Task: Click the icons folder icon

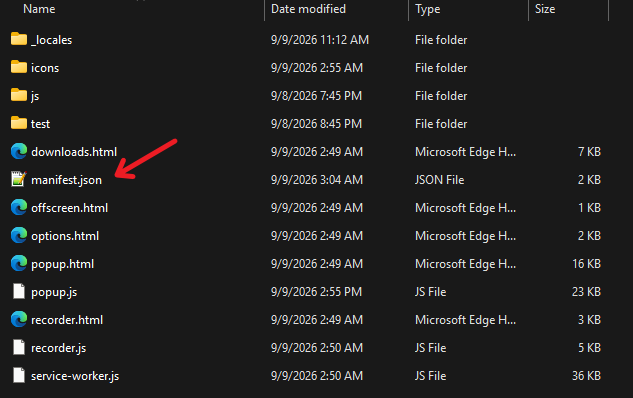Action: pos(19,67)
